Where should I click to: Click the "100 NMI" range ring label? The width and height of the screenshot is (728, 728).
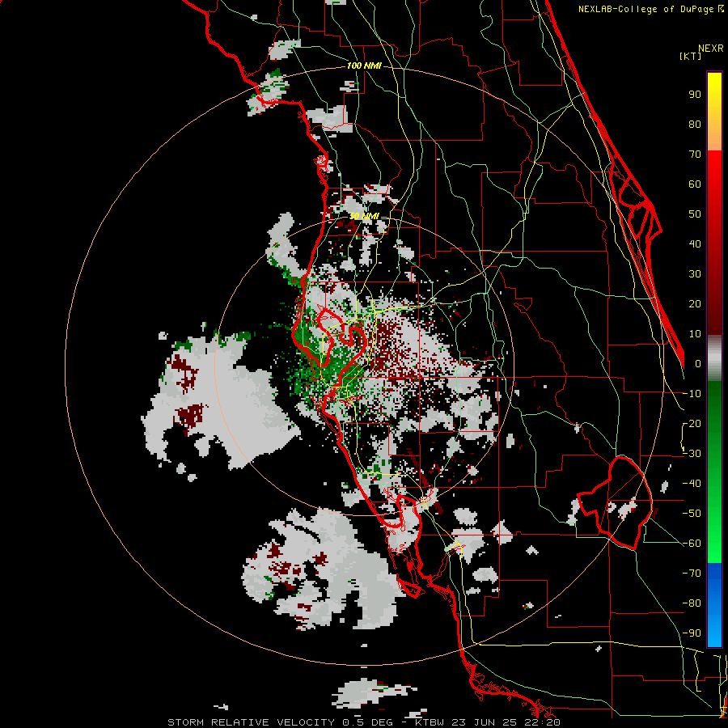[x=364, y=66]
